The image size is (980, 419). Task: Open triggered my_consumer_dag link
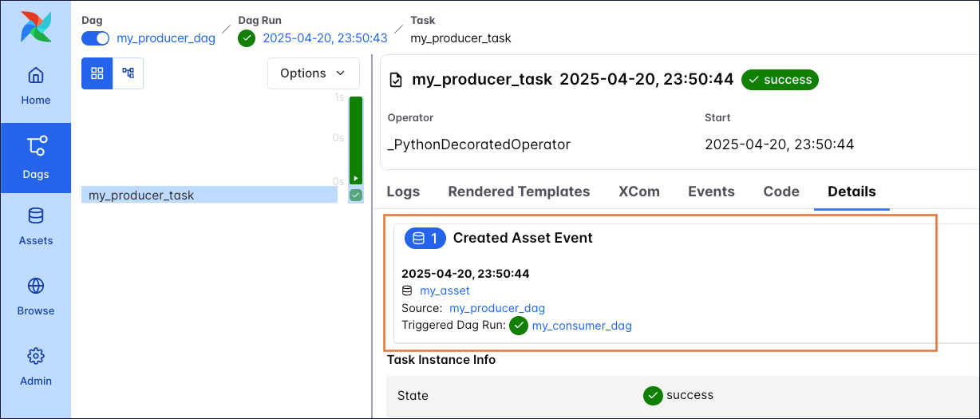tap(582, 326)
